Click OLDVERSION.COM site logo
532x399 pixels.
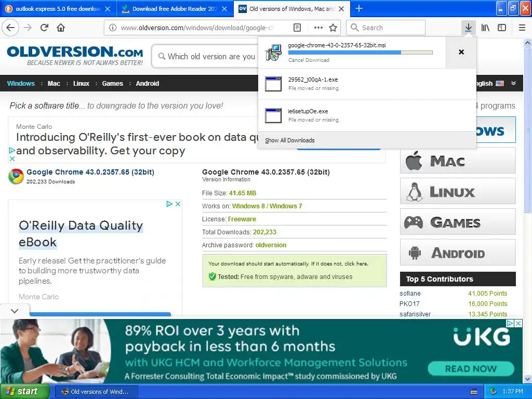tap(75, 56)
